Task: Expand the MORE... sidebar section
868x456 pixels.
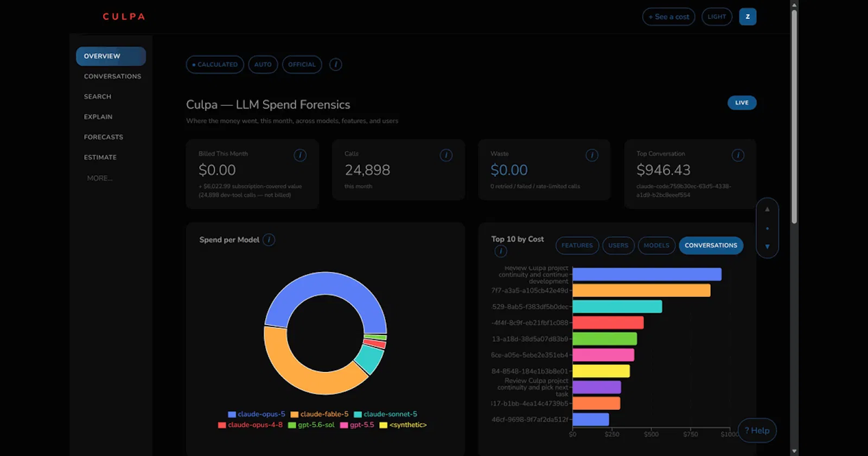Action: tap(100, 178)
